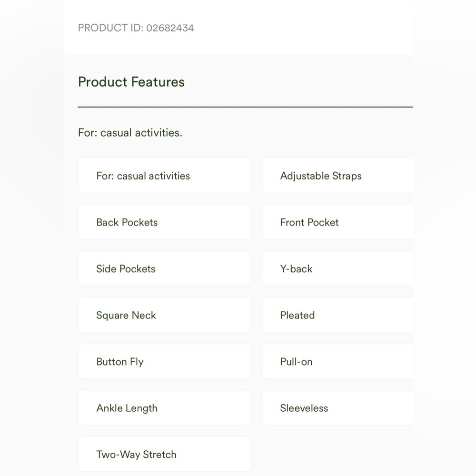Click the blank space beside Two-Way Stretch tile

tap(337, 455)
